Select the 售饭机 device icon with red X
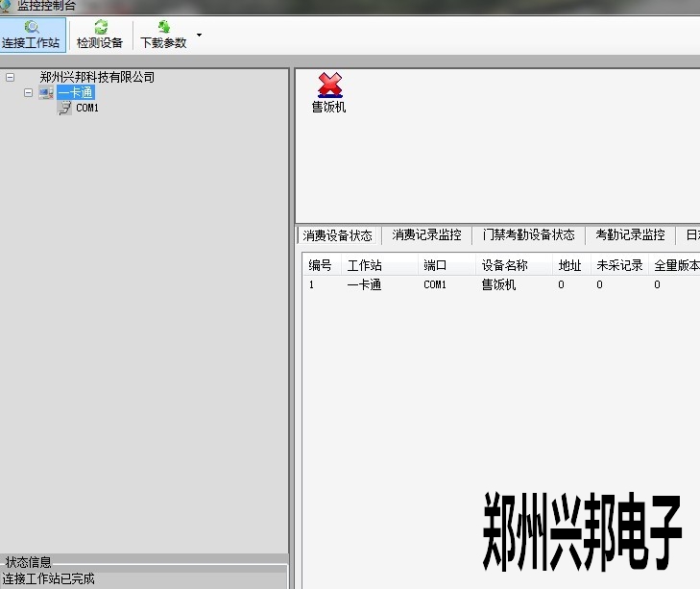Screen dimensions: 700x589 pyautogui.click(x=330, y=85)
